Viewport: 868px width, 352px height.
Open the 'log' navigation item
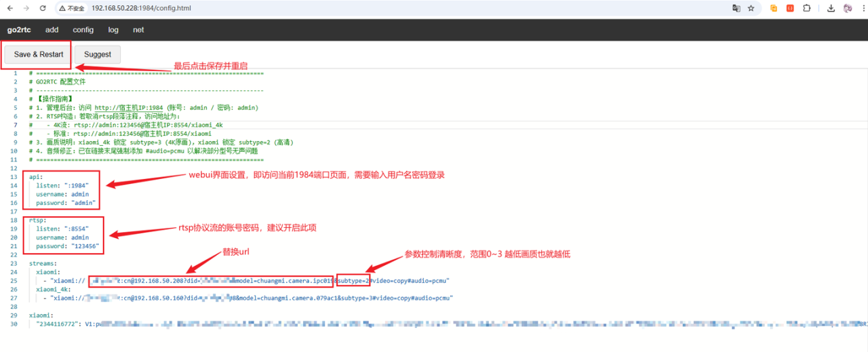[113, 30]
